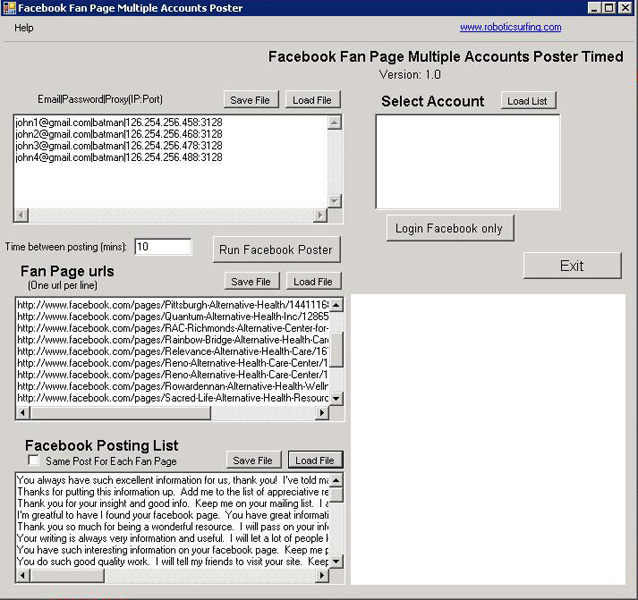Load the accounts file with Load File
The image size is (638, 600).
(x=312, y=100)
